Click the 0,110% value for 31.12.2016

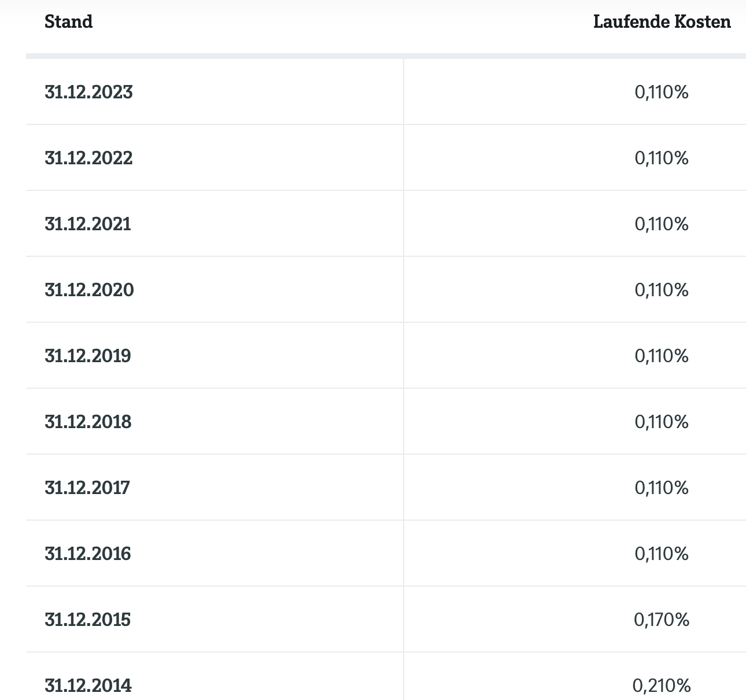(662, 554)
